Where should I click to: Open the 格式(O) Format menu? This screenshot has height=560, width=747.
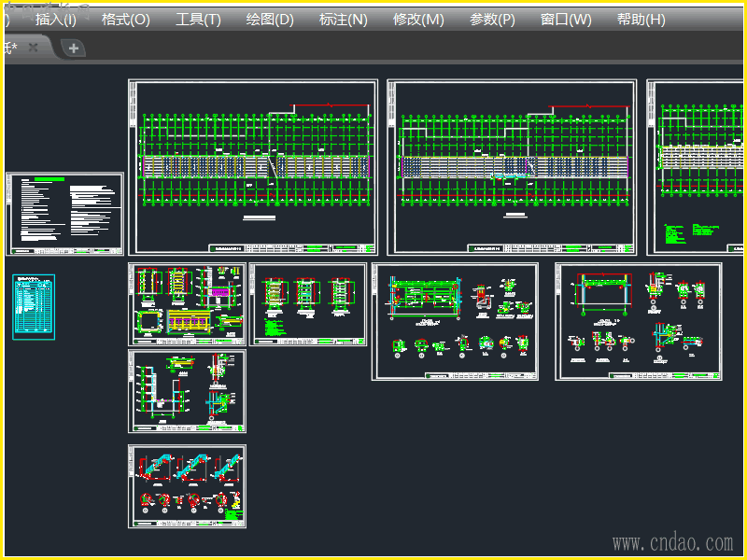[x=124, y=20]
